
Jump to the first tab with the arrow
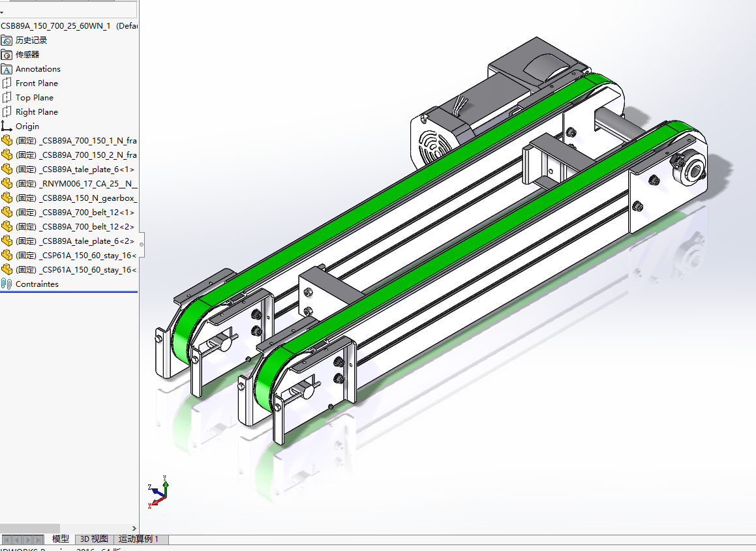(7, 540)
